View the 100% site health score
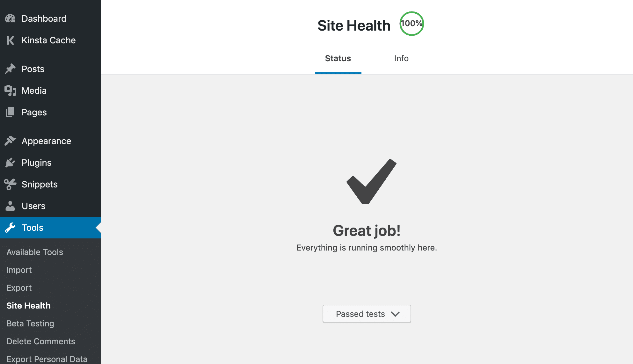The width and height of the screenshot is (633, 364). pyautogui.click(x=411, y=24)
